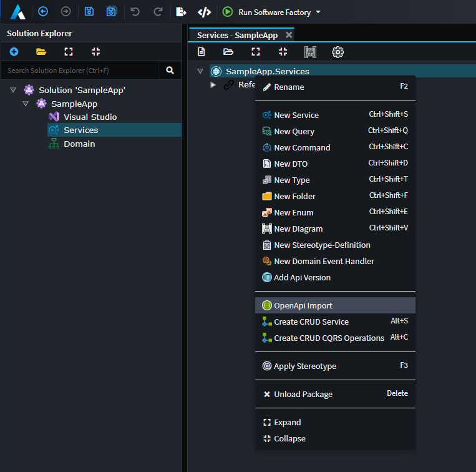
Task: Collapse the SampleApp.Services package node
Action: 200,71
